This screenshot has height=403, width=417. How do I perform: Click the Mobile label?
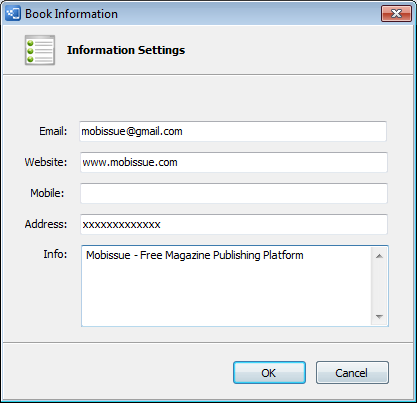click(x=47, y=193)
